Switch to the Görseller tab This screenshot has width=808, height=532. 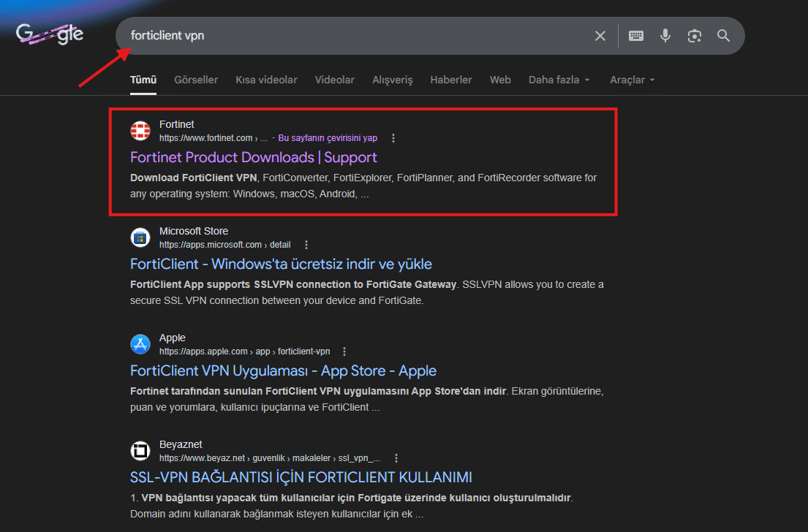[196, 80]
